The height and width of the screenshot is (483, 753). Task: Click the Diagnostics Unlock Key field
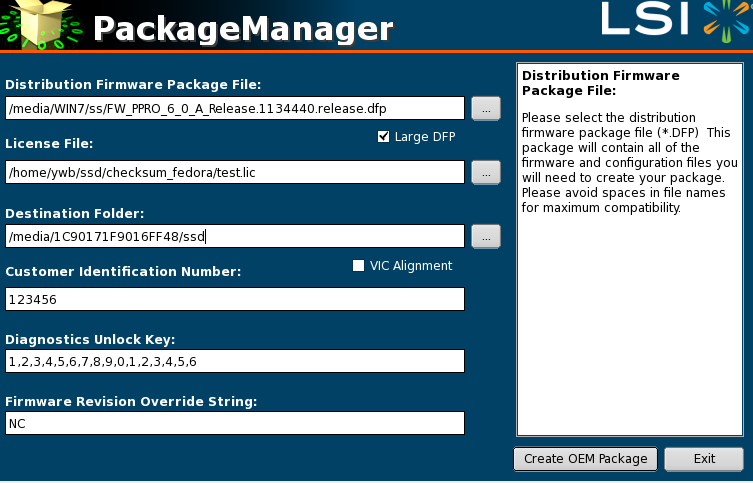pyautogui.click(x=235, y=361)
